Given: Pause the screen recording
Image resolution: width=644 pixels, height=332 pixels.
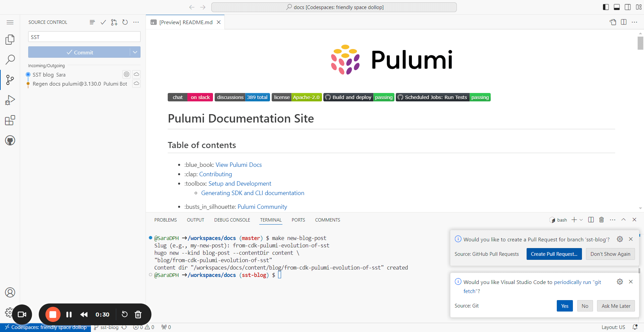Looking at the screenshot, I should (x=69, y=315).
